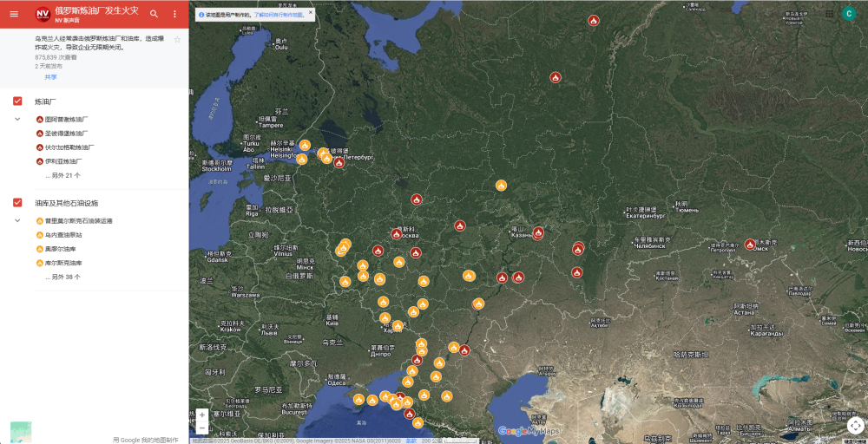Select 乌内查油泵站 in the list
The height and width of the screenshot is (444, 868).
(63, 235)
